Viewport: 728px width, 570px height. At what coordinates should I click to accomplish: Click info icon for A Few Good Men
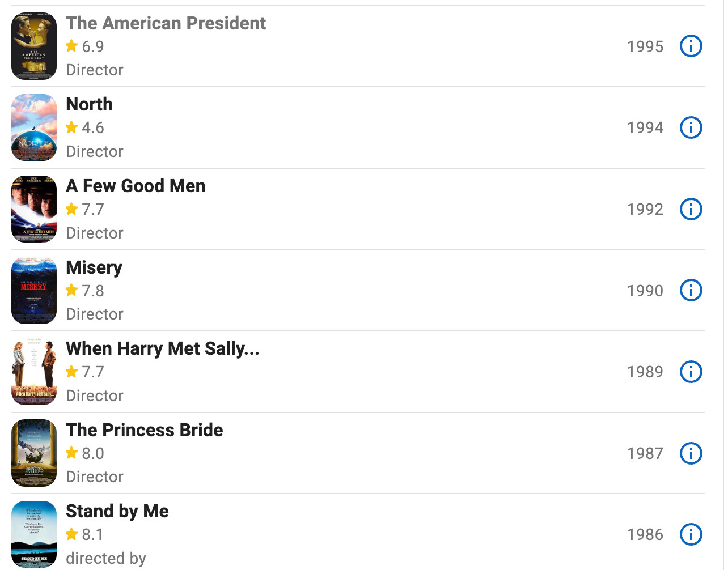[x=691, y=209]
